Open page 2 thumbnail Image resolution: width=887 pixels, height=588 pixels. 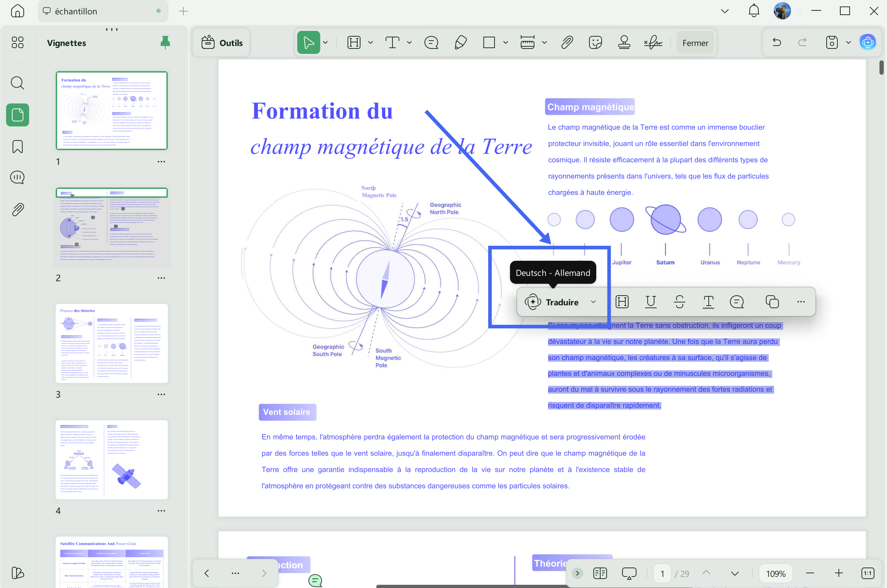111,227
